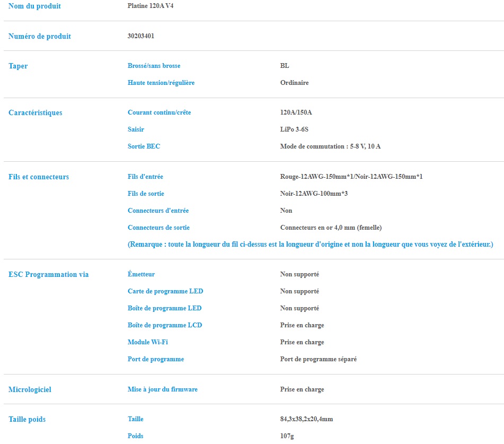Viewport: 504px width, 444px height.
Task: Select the 'Sortie BEC' label
Action: [x=144, y=146]
